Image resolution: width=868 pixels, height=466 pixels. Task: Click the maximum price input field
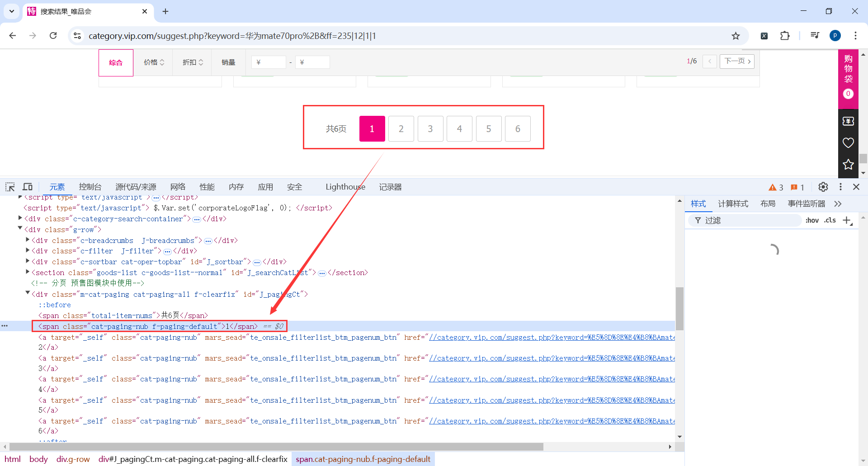(x=312, y=62)
